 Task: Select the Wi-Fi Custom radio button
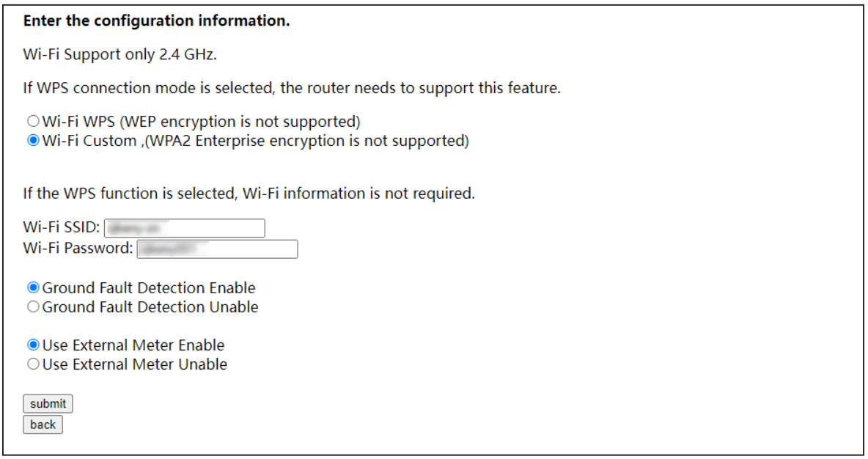click(33, 140)
